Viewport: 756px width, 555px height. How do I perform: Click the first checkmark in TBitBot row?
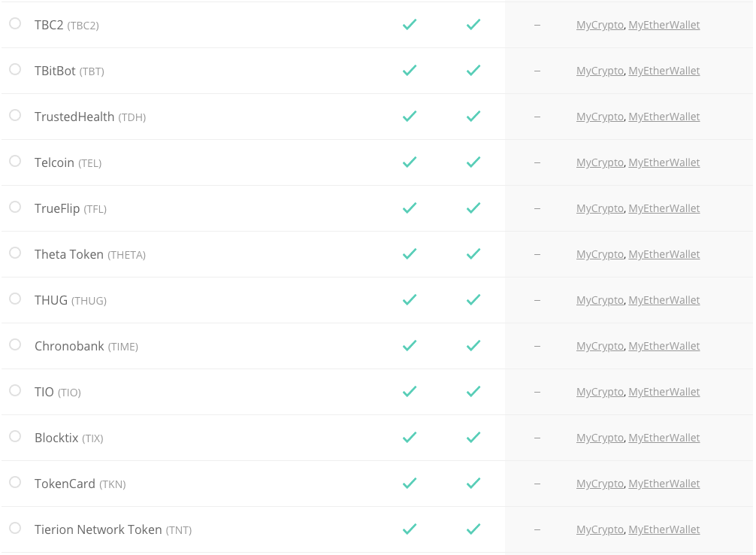(410, 71)
